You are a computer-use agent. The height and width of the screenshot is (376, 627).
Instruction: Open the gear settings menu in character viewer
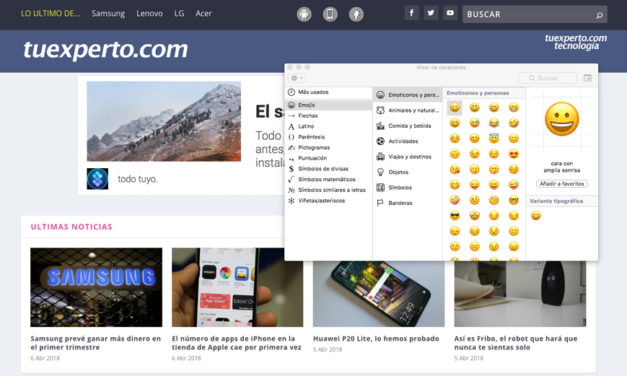[x=297, y=78]
